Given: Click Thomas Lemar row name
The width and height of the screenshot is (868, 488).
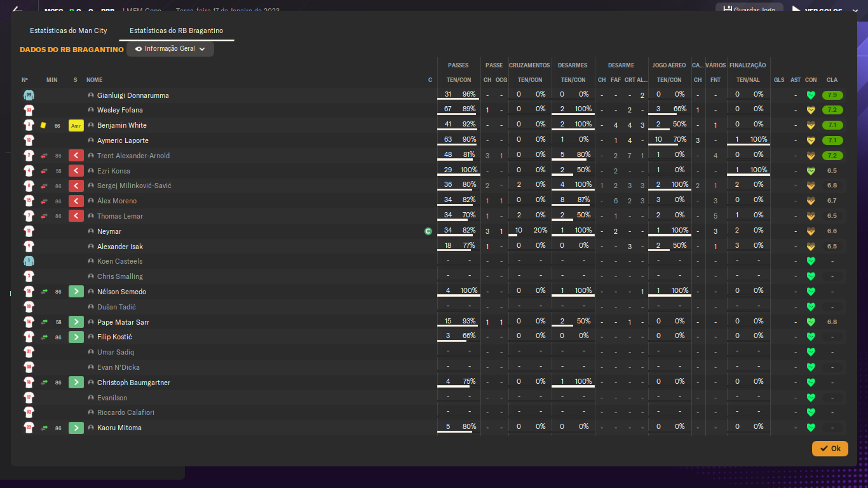Looking at the screenshot, I should pos(120,217).
